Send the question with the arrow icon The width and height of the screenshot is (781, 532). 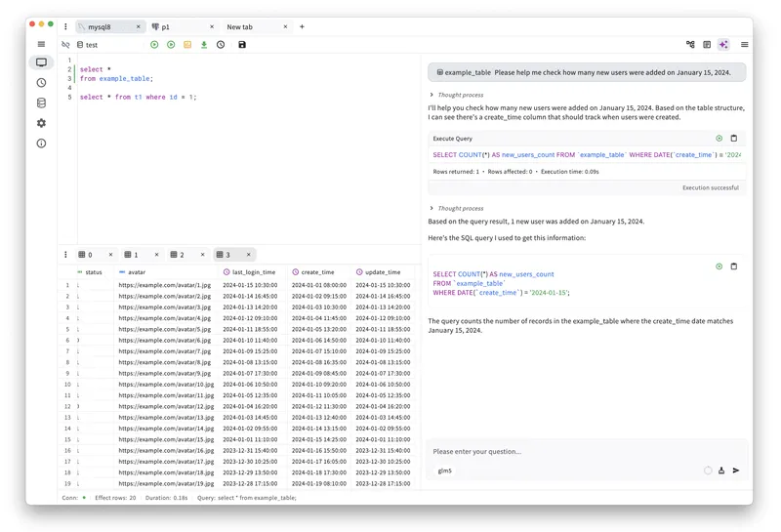click(736, 471)
